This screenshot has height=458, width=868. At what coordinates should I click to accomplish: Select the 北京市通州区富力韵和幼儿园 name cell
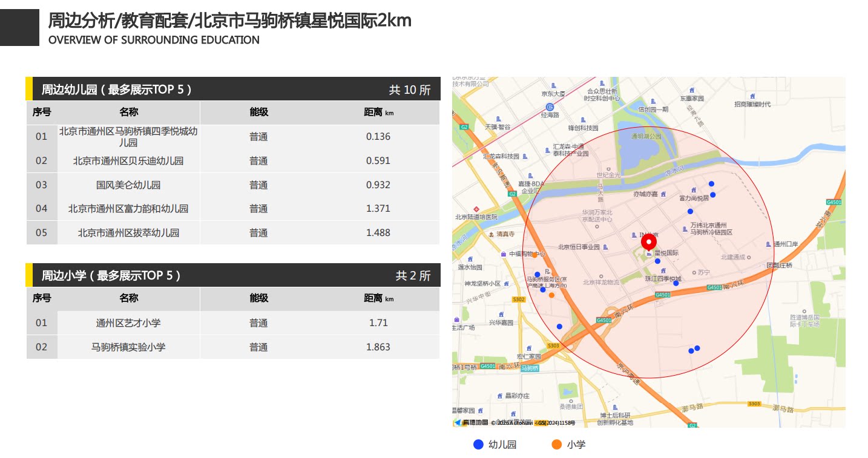[x=128, y=209]
